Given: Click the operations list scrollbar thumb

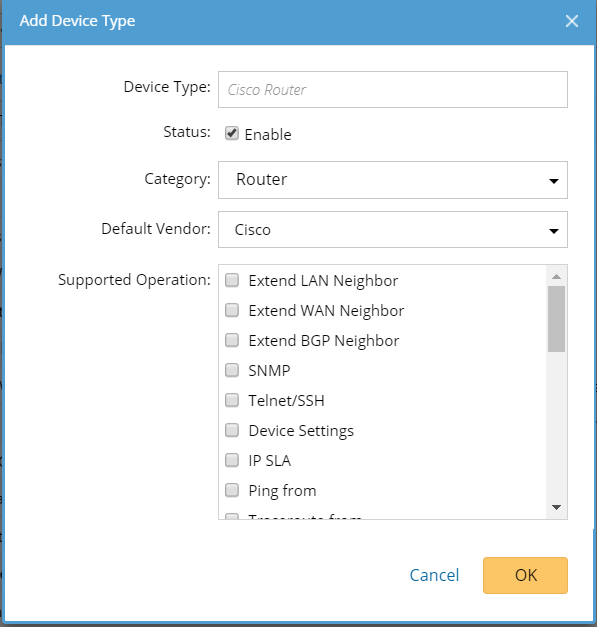Looking at the screenshot, I should [556, 319].
